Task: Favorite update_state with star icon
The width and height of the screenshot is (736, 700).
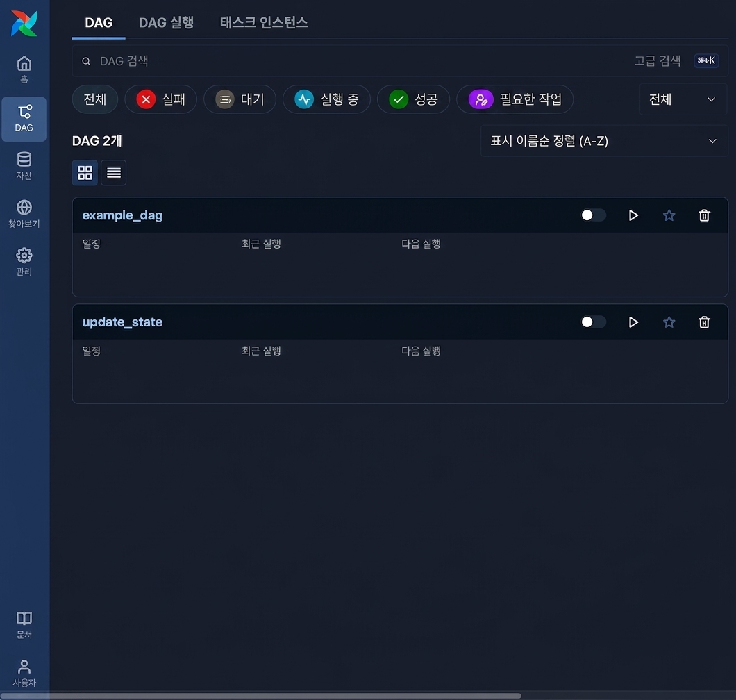Action: coord(669,322)
